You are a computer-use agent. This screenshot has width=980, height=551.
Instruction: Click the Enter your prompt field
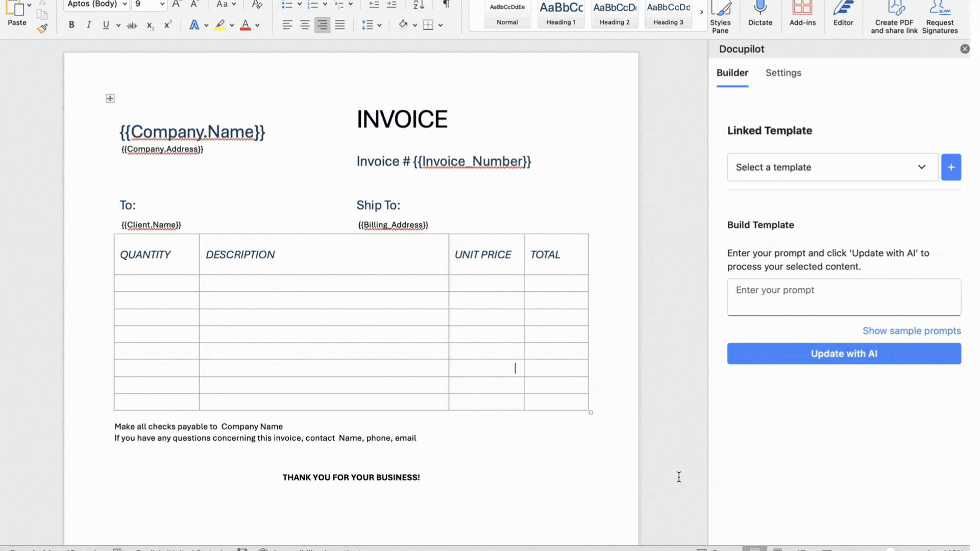(x=844, y=297)
